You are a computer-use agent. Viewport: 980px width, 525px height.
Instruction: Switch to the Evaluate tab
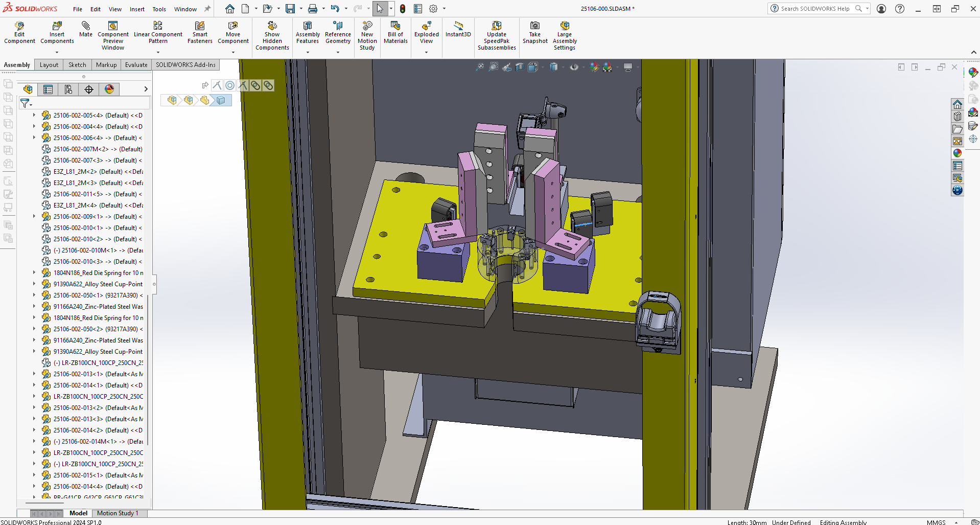point(136,65)
